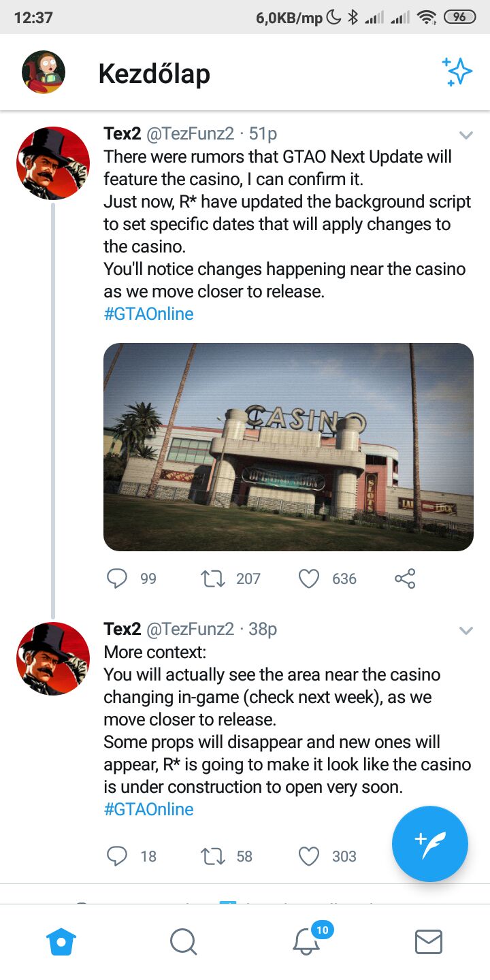Retweet the 'More context' tweet
Image resolution: width=490 pixels, height=980 pixels.
pyautogui.click(x=212, y=856)
